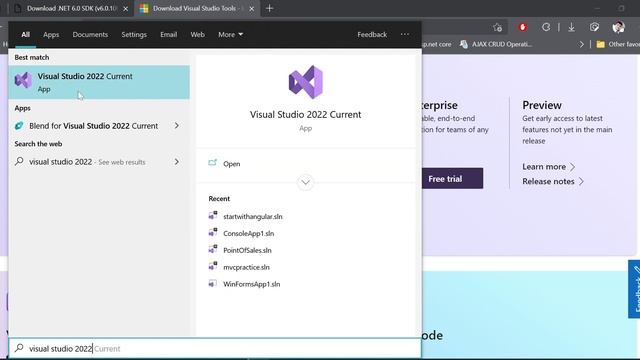The image size is (640, 360).
Task: Click the Preview heading on webpage
Action: click(542, 105)
